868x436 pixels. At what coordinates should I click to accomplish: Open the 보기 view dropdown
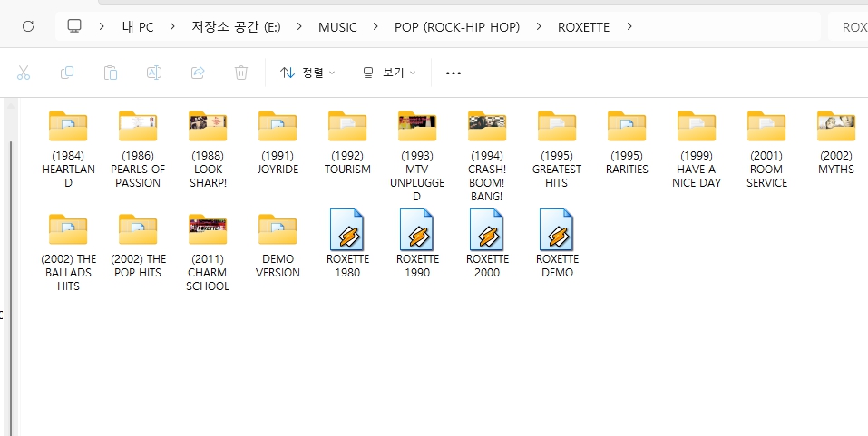[x=389, y=73]
